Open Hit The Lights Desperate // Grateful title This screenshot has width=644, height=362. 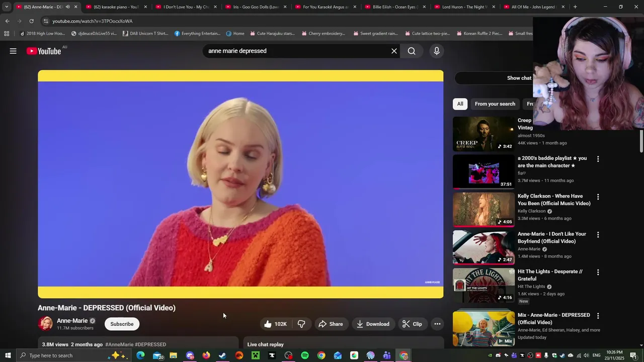[x=550, y=275]
